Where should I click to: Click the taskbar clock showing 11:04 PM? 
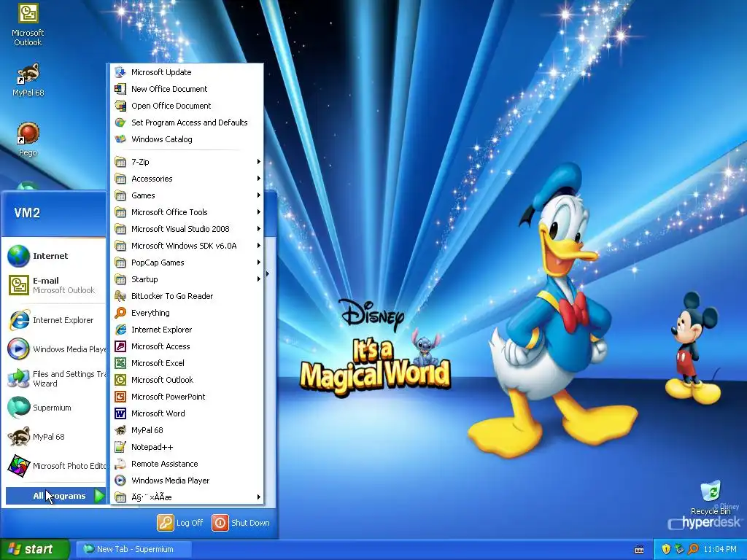tap(720, 549)
